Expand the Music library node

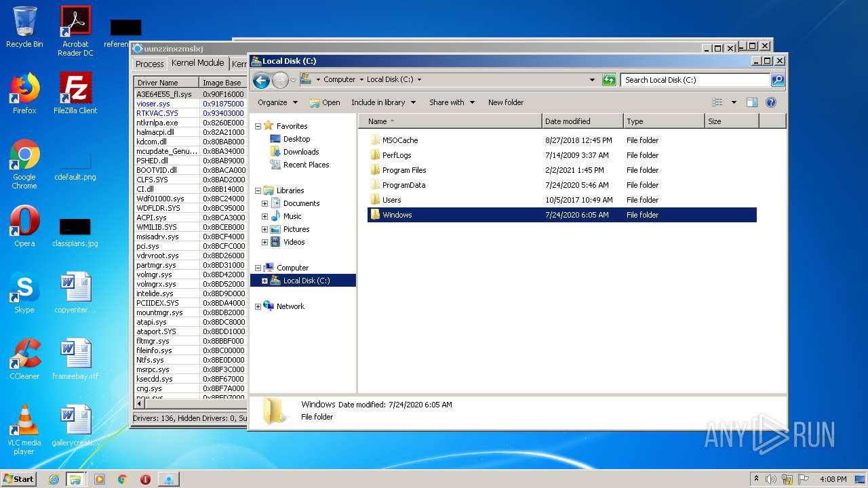(x=265, y=216)
